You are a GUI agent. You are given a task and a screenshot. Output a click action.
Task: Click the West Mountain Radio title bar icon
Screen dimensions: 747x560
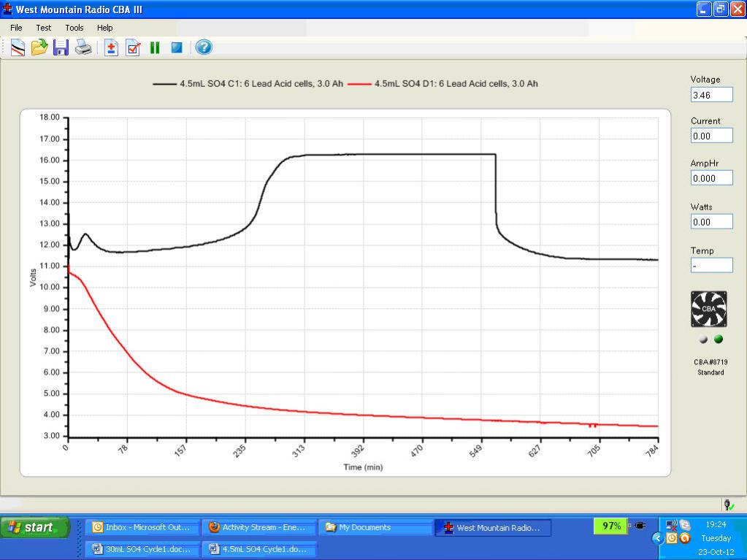coord(7,9)
